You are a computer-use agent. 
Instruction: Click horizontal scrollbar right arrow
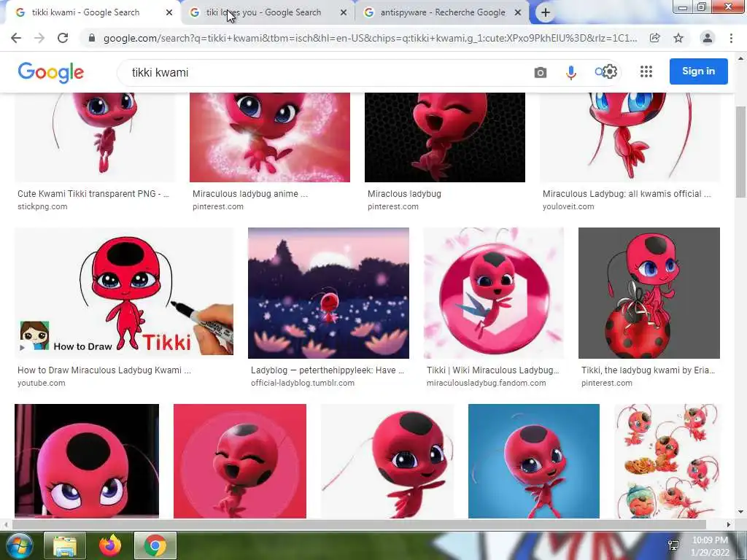click(729, 524)
